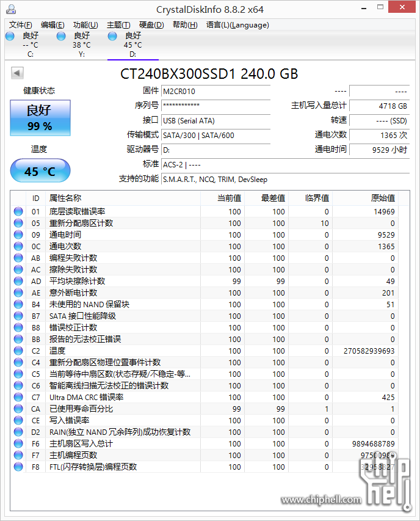
Task: Click the 原始值 column header
Action: click(x=366, y=198)
